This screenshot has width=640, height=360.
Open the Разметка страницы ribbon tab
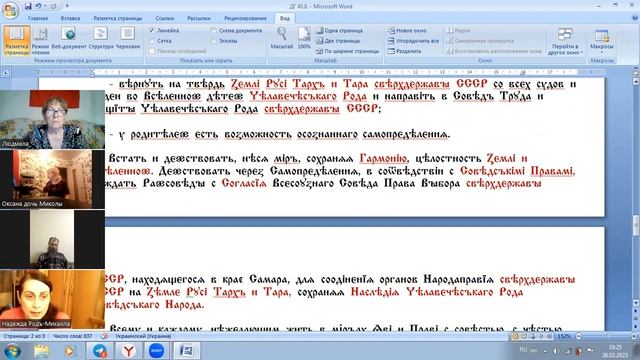pyautogui.click(x=118, y=18)
